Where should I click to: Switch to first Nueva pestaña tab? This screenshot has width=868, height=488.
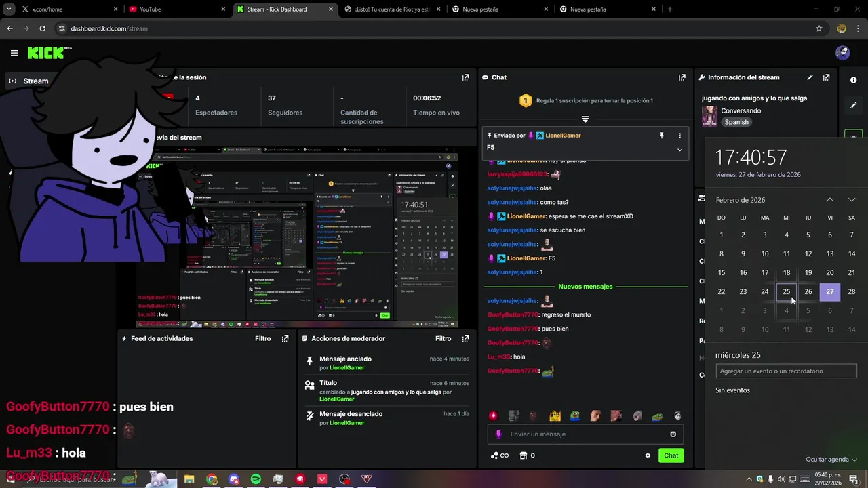(500, 9)
